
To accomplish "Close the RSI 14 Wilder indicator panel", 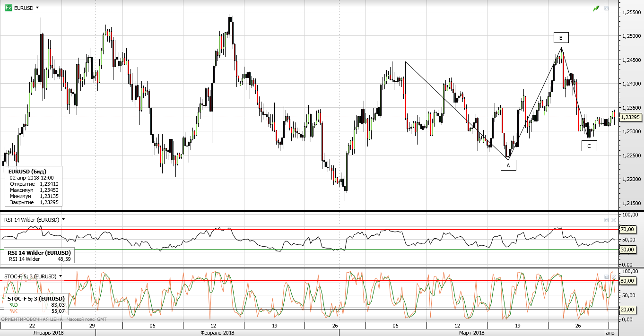I will [x=613, y=220].
